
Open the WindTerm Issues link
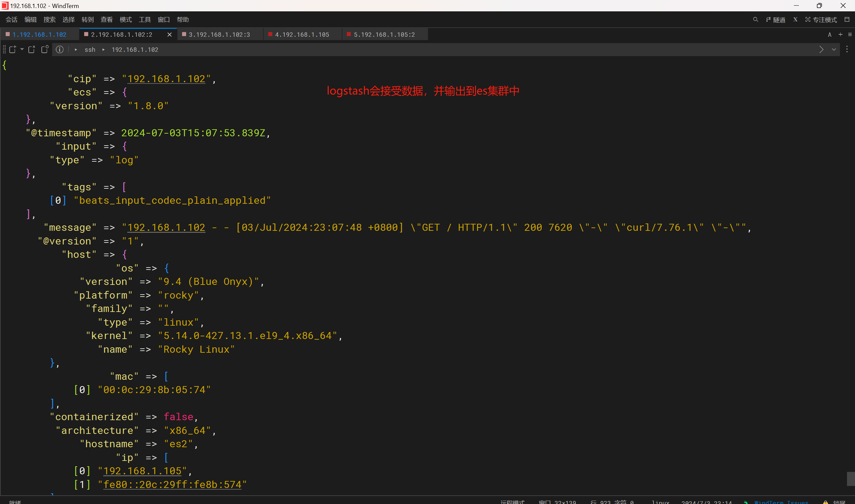[781, 502]
